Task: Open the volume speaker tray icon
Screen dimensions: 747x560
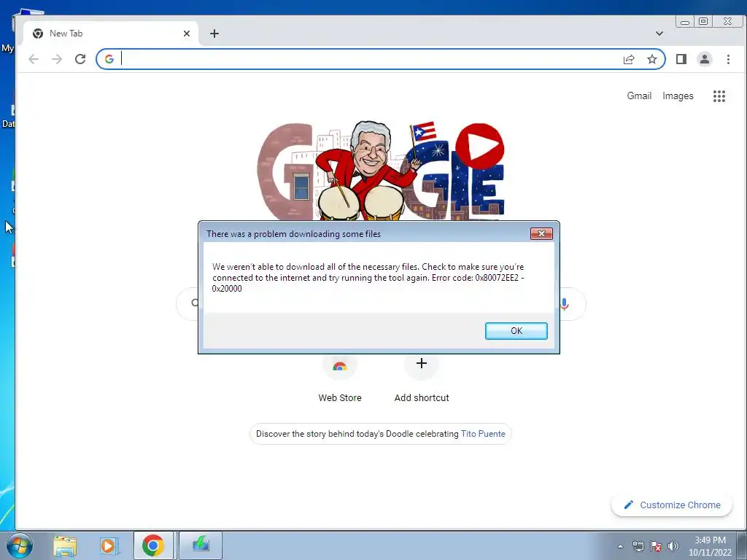Action: pos(673,546)
